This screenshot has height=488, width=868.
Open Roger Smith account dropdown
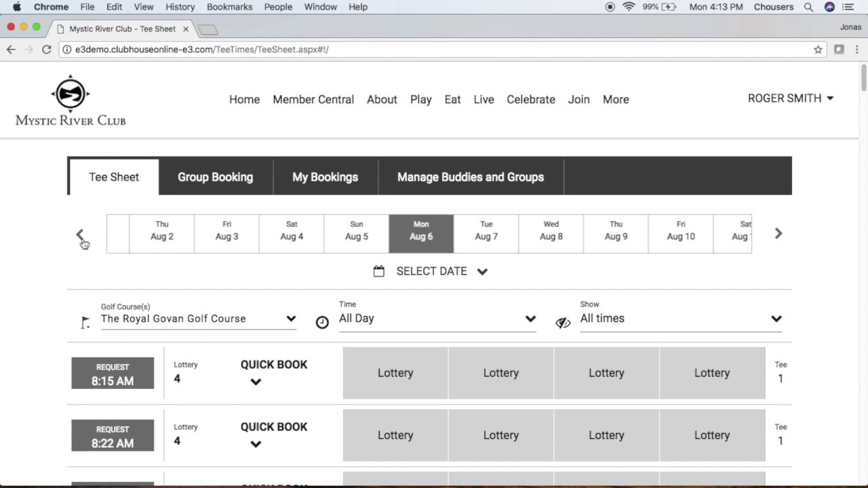coord(791,98)
